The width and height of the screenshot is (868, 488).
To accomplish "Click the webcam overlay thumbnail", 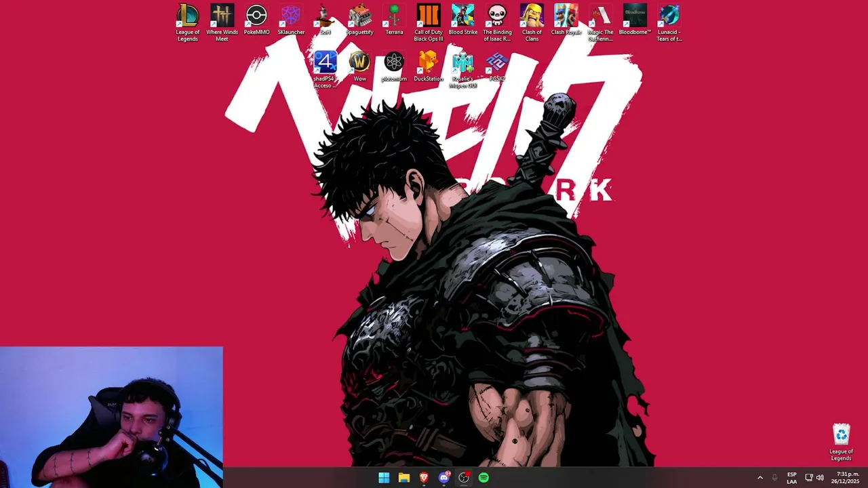I will pyautogui.click(x=111, y=418).
